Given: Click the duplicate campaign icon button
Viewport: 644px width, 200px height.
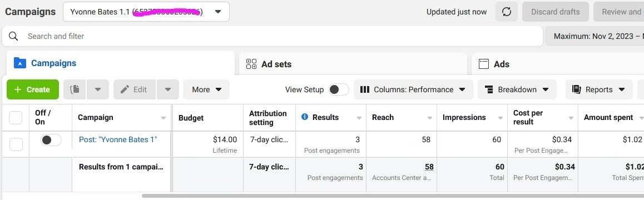Looking at the screenshot, I should click(75, 89).
